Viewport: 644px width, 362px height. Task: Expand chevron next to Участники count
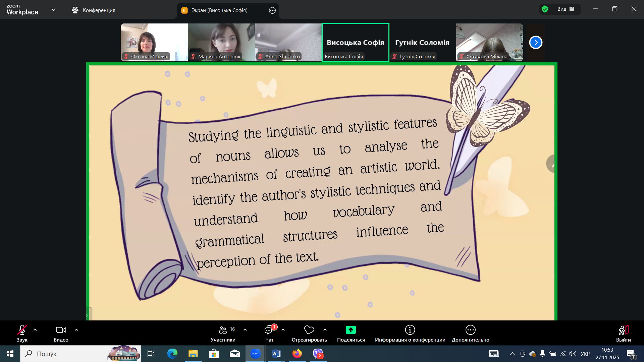pos(245,330)
